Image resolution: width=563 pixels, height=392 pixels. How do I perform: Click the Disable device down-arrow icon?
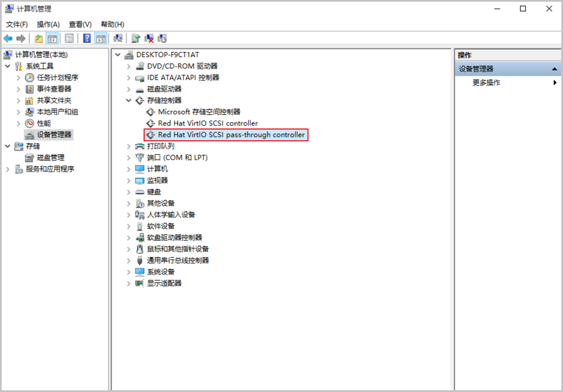pyautogui.click(x=162, y=38)
